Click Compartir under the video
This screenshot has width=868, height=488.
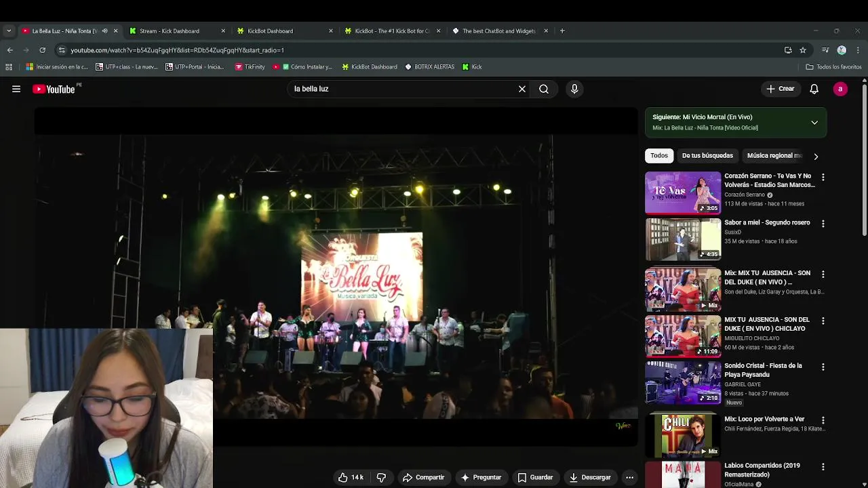[x=423, y=477]
